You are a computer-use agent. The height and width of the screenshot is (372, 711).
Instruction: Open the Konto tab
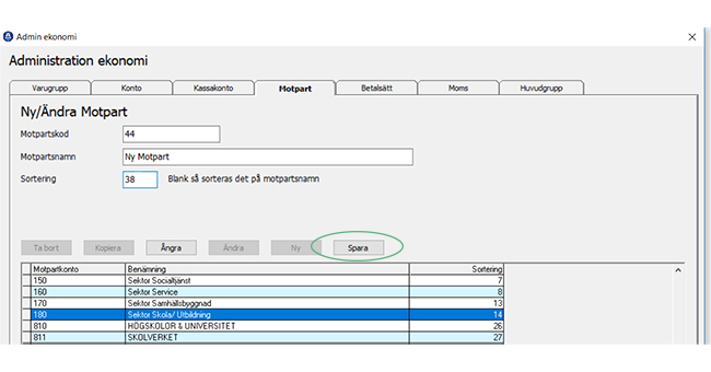(131, 88)
